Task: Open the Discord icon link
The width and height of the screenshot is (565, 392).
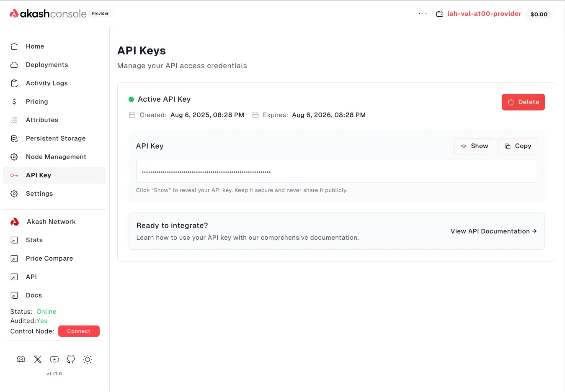Action: [x=21, y=359]
